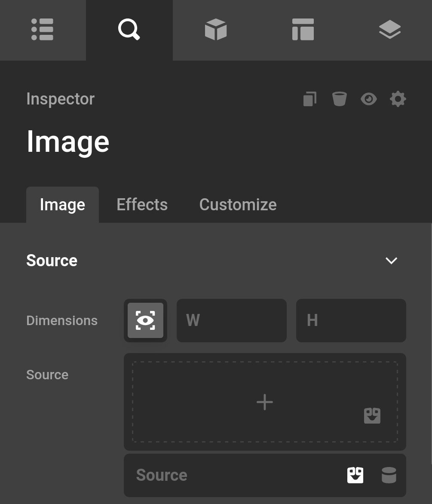Image resolution: width=432 pixels, height=504 pixels.
Task: Open the outline list panel
Action: [42, 29]
